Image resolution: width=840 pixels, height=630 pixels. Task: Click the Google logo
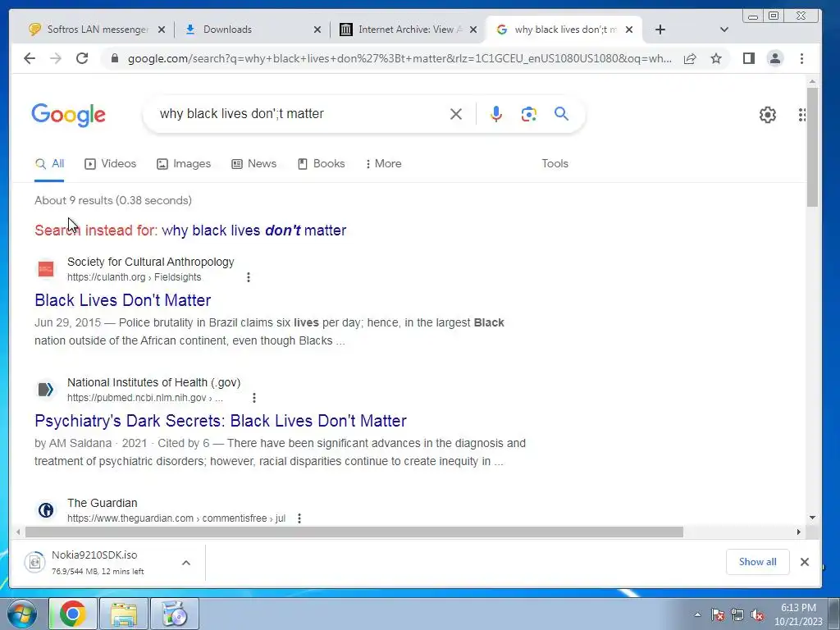pos(69,115)
